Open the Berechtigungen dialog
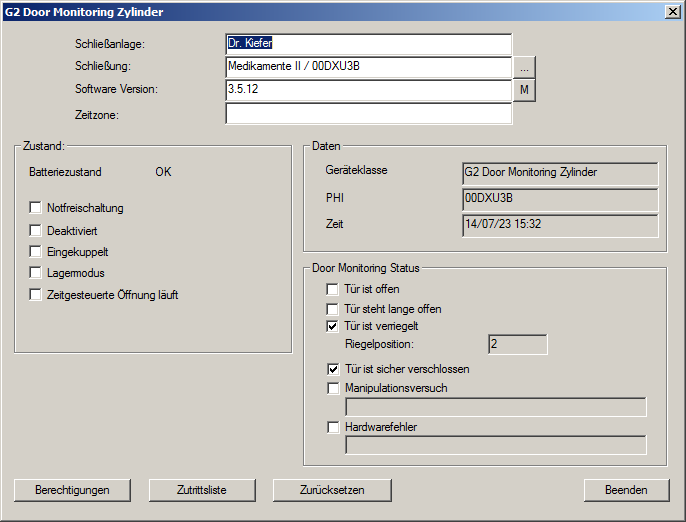The width and height of the screenshot is (686, 522). coord(72,490)
